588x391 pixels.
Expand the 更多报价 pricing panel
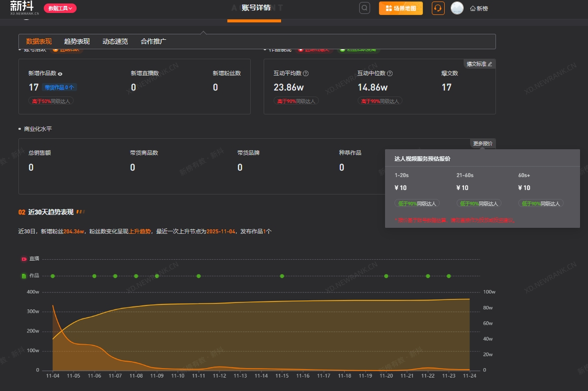483,143
